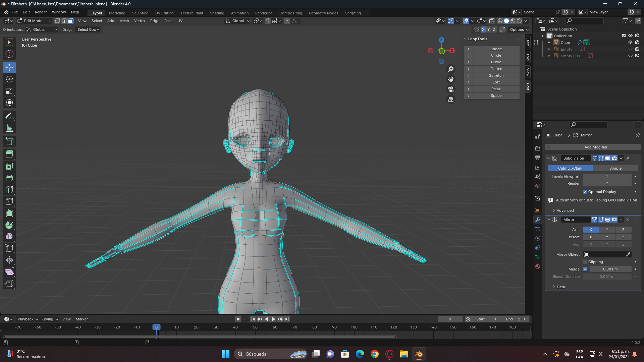Select the Rotate tool in toolbar
The height and width of the screenshot is (362, 644).
click(9, 79)
